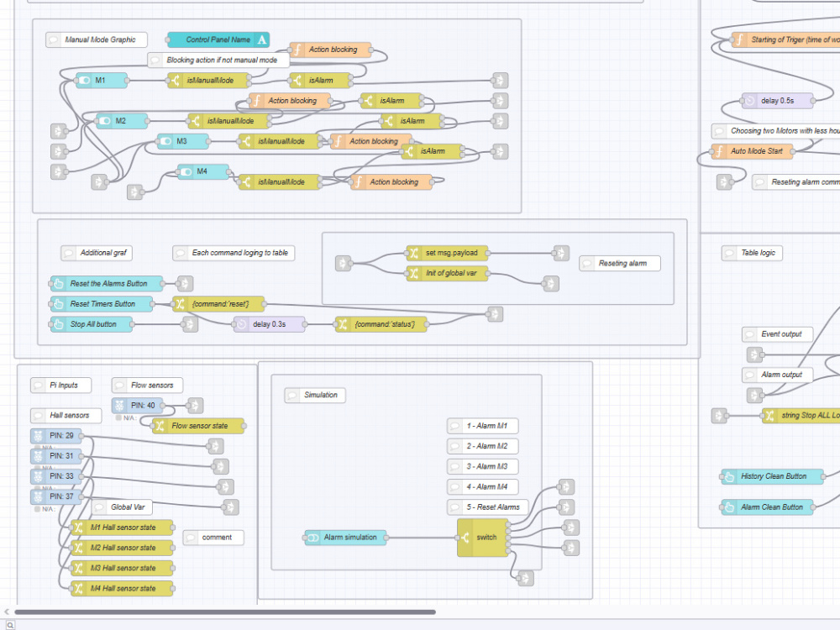
Task: Select the M2 Hall sensor state node
Action: (x=122, y=548)
